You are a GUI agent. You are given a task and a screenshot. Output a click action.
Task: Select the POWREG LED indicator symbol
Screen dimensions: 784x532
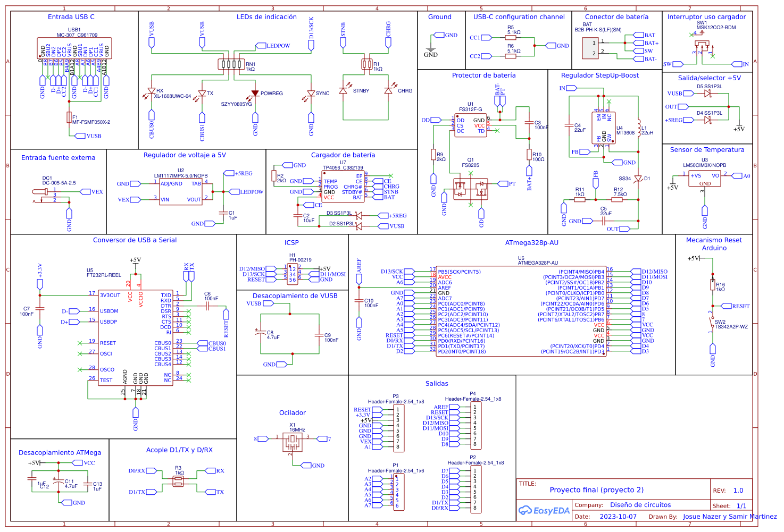(255, 93)
